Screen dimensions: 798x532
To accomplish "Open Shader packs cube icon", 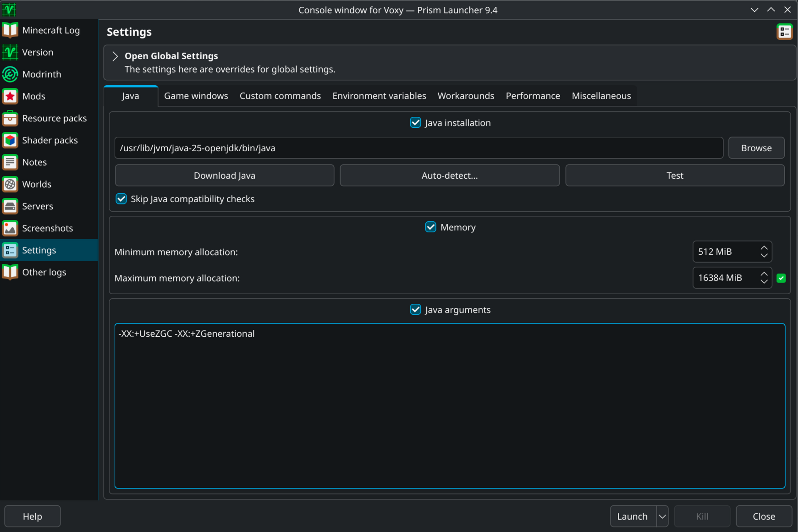I will coord(10,140).
